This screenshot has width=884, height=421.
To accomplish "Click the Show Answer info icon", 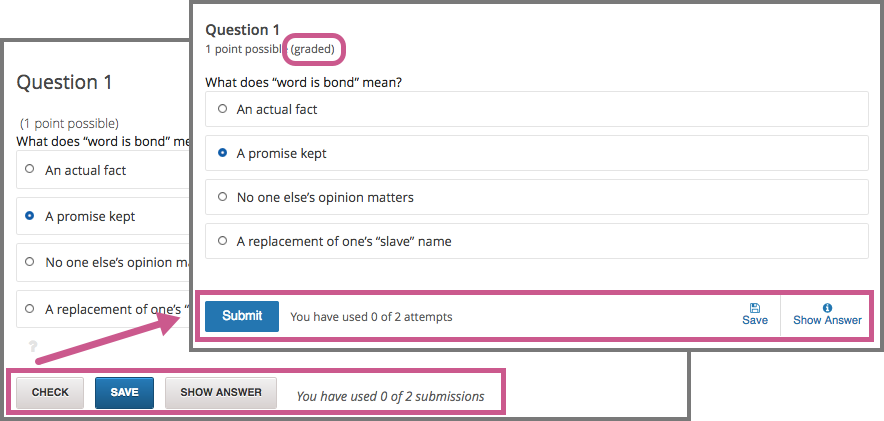I will (827, 308).
